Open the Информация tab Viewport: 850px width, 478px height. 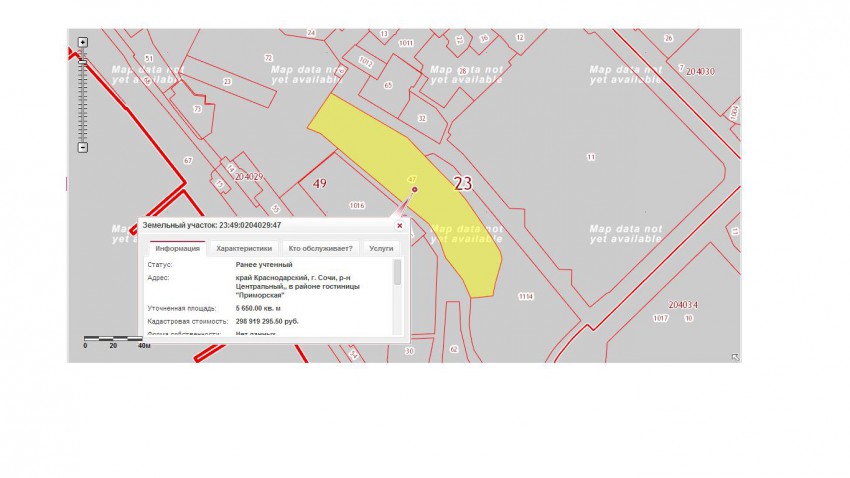[177, 248]
